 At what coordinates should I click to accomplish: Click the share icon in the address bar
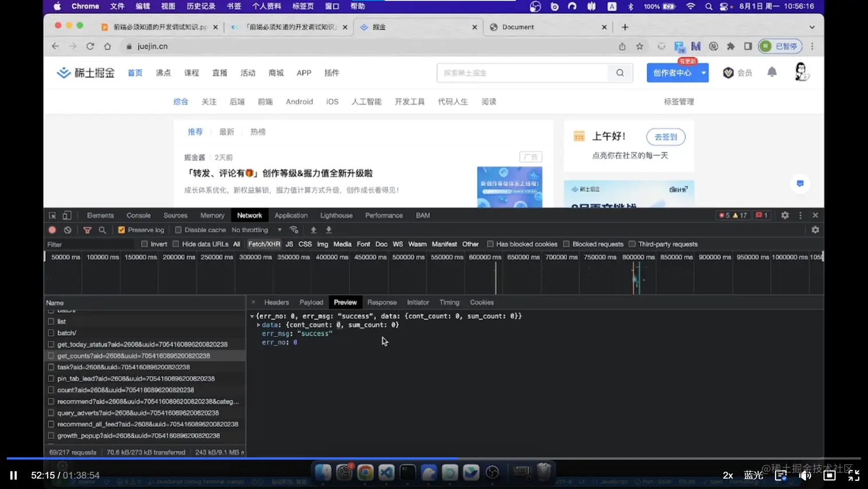pos(622,47)
